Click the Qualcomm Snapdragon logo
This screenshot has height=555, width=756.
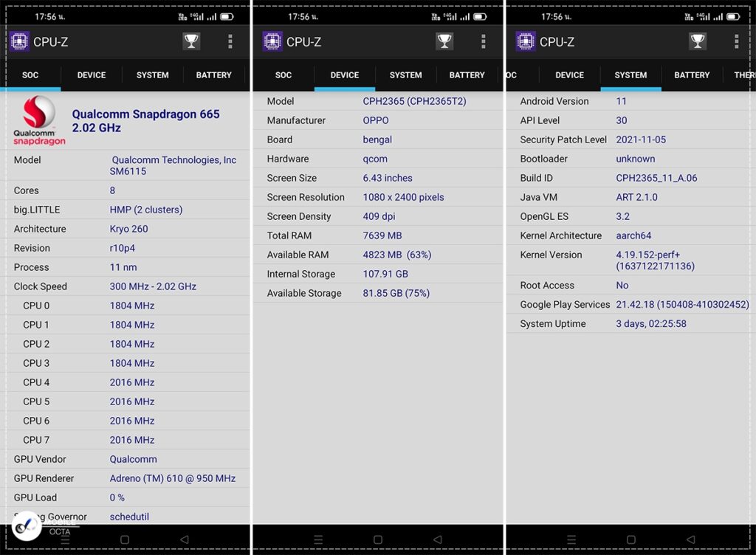point(39,120)
